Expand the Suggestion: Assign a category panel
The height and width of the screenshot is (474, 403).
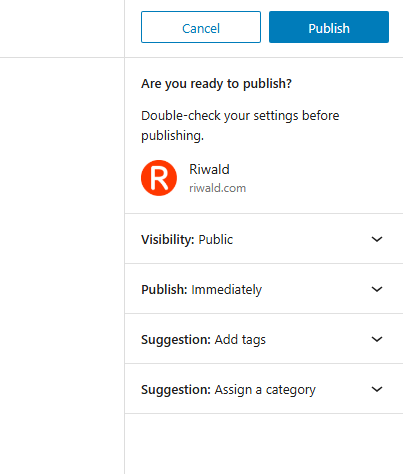pyautogui.click(x=264, y=389)
